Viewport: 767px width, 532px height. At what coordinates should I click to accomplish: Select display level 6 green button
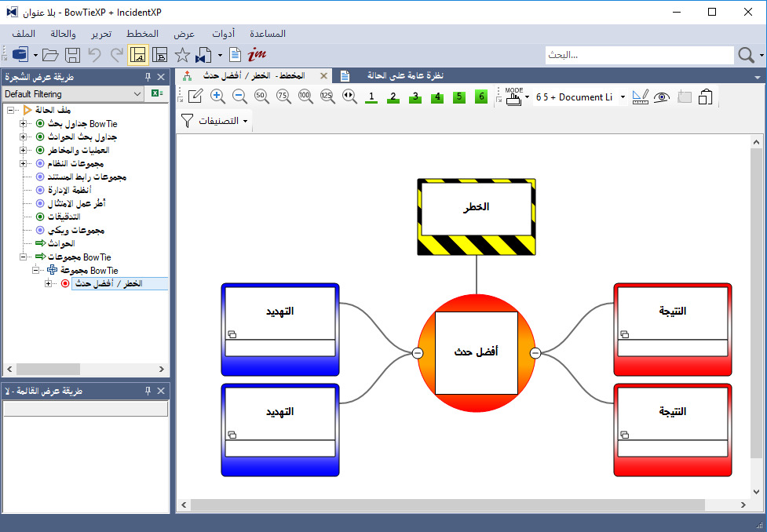tap(481, 97)
